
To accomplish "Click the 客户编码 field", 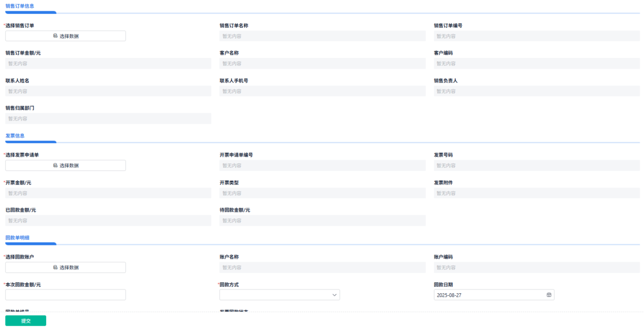I will point(537,63).
